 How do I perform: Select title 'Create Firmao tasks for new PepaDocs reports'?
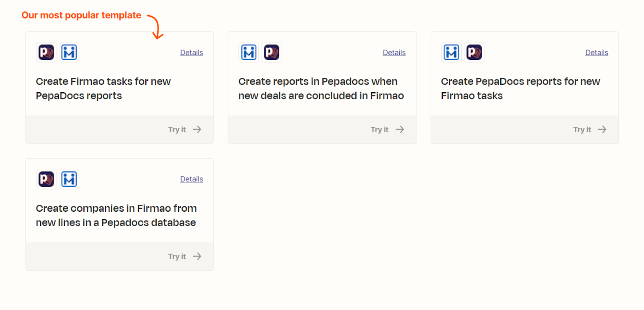[103, 89]
